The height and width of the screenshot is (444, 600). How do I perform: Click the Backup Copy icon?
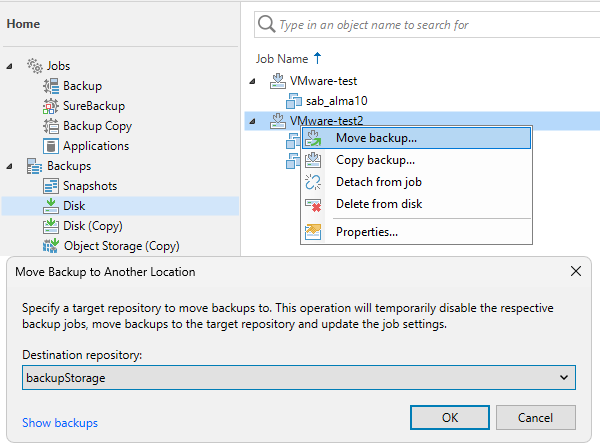[x=51, y=126]
